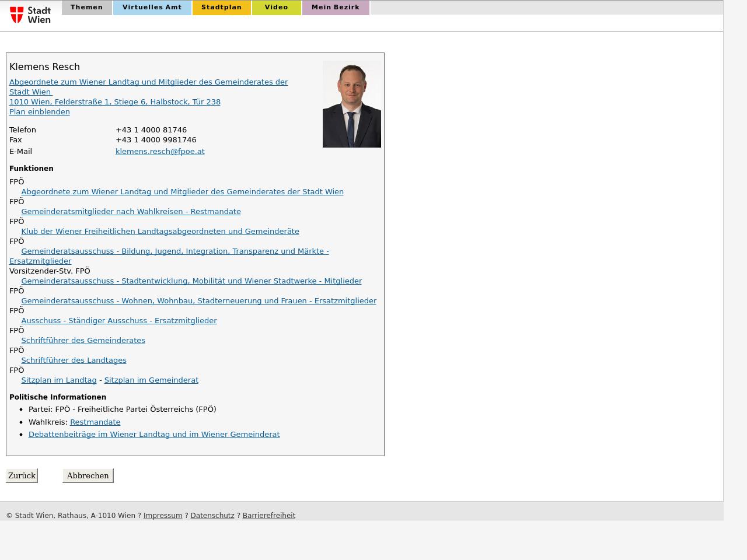The image size is (747, 560).
Task: Select the Mein Bezirk tab
Action: [335, 8]
